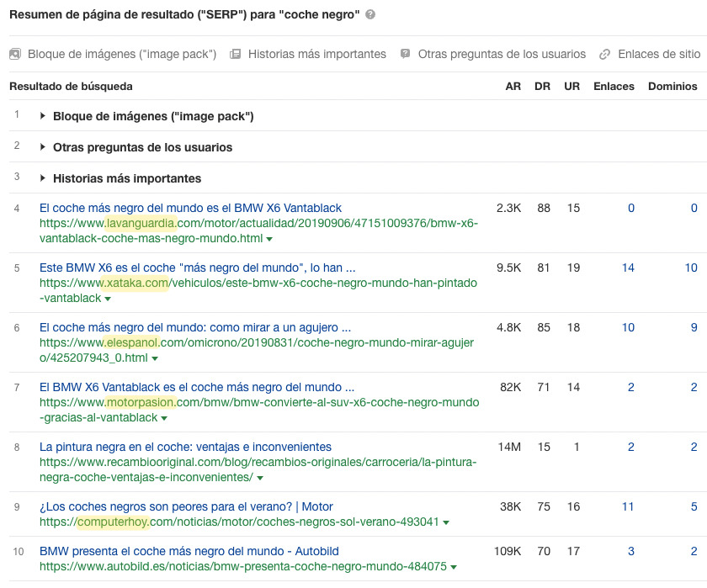Screen dimensions: 707x588
Task: Click the 'AR' column header
Action: coord(513,86)
